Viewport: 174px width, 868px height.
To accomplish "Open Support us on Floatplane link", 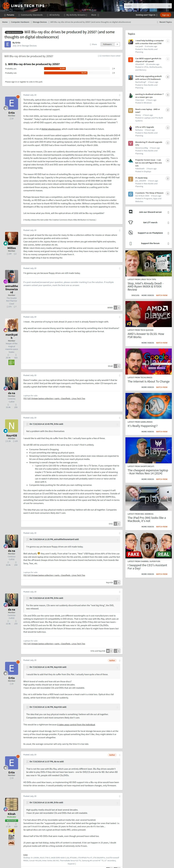I will (150, 233).
